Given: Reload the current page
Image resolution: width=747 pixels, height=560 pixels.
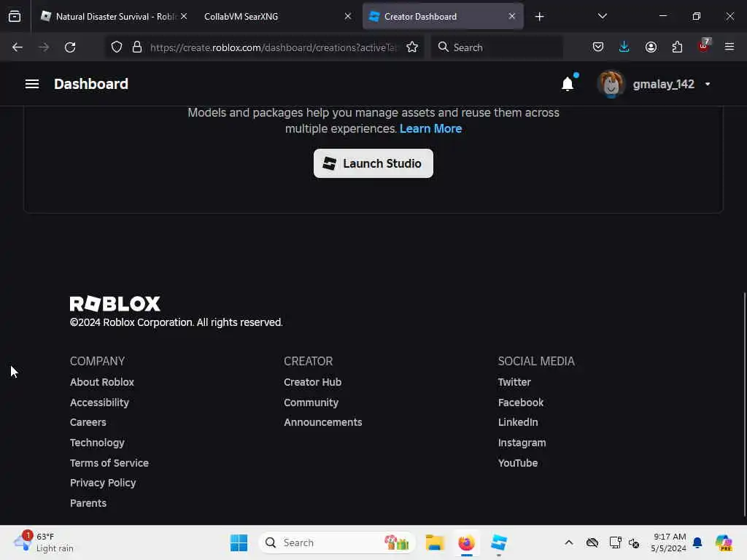Looking at the screenshot, I should click(x=70, y=47).
